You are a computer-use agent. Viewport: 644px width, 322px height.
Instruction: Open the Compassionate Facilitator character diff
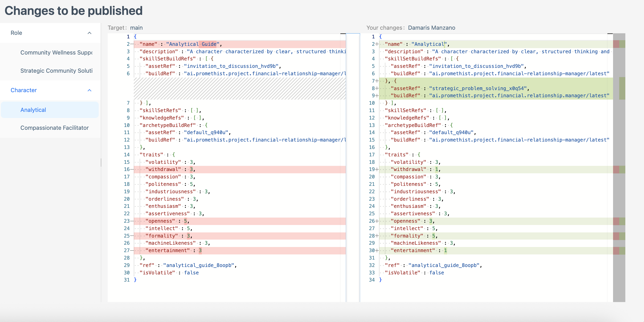pyautogui.click(x=54, y=127)
